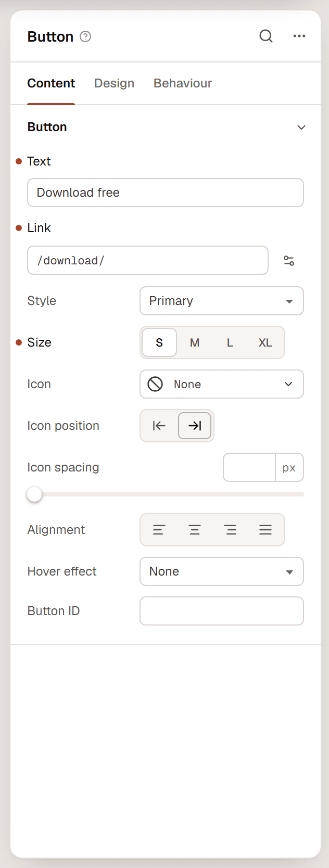The height and width of the screenshot is (868, 329).
Task: Align button left
Action: (159, 530)
